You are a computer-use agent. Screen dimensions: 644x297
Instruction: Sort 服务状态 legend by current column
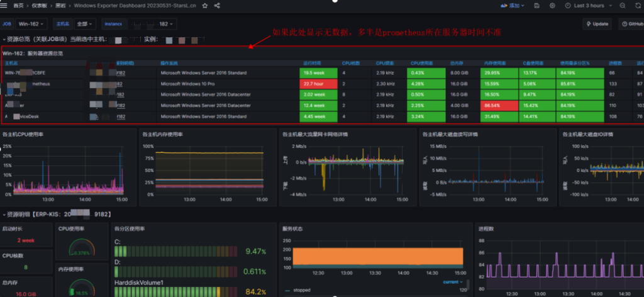tap(452, 282)
